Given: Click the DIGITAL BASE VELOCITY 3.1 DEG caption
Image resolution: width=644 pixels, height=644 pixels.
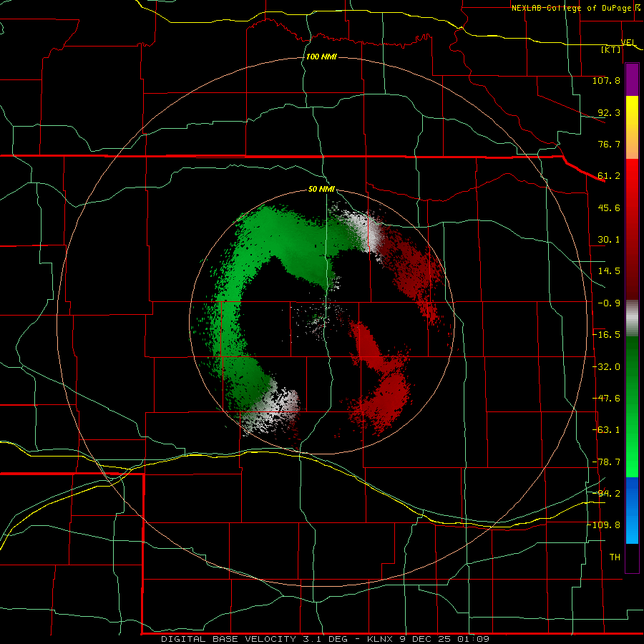Looking at the screenshot, I should [254, 639].
